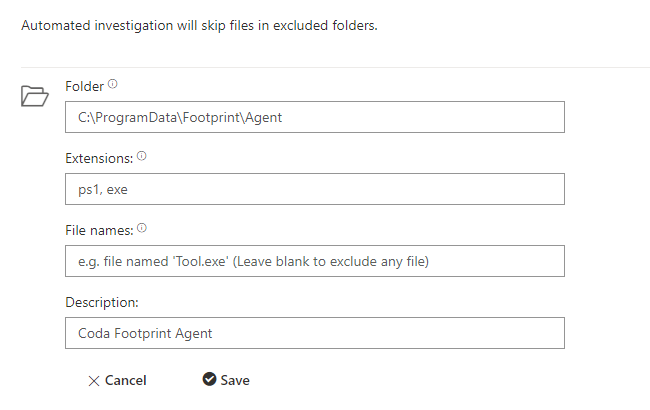Click the Extensions: field label

[x=99, y=158]
